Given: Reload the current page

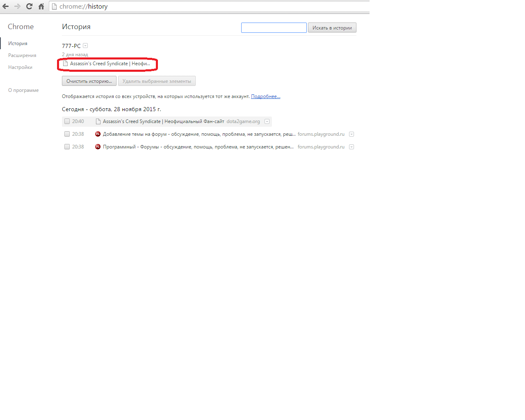Looking at the screenshot, I should pyautogui.click(x=29, y=7).
